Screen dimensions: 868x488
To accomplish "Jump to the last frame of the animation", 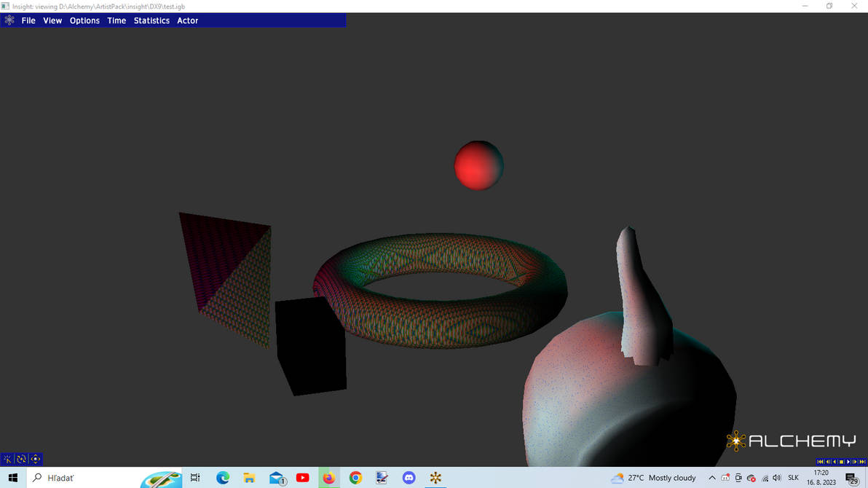I will click(862, 462).
